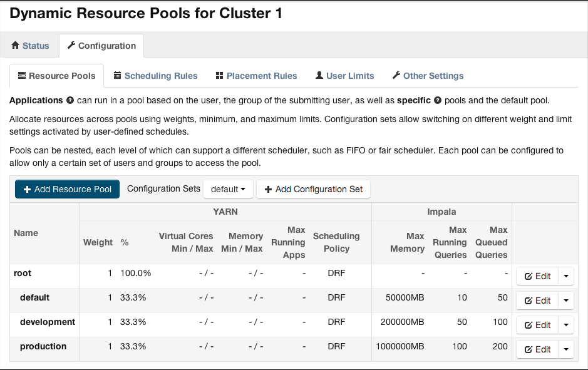
Task: Click the help icon next to specific
Action: pos(436,100)
